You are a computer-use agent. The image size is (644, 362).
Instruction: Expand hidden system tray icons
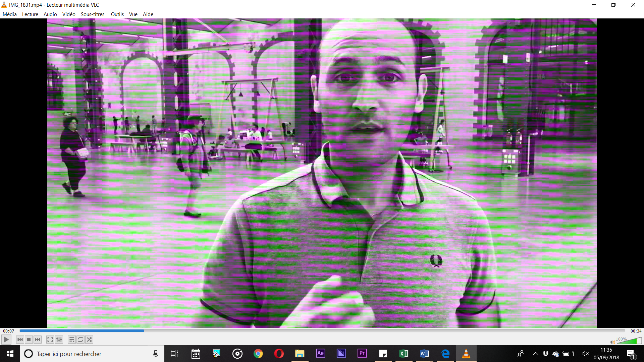click(x=536, y=354)
